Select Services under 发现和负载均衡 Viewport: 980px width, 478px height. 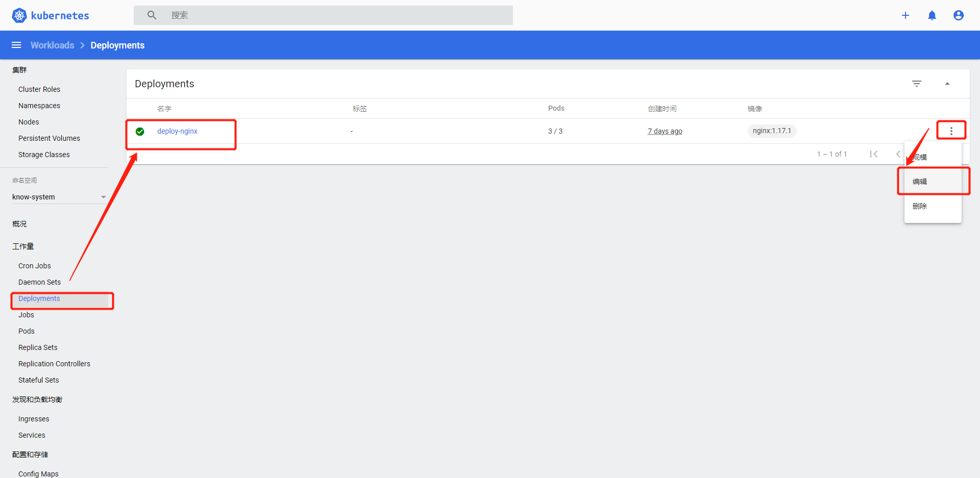click(x=31, y=435)
